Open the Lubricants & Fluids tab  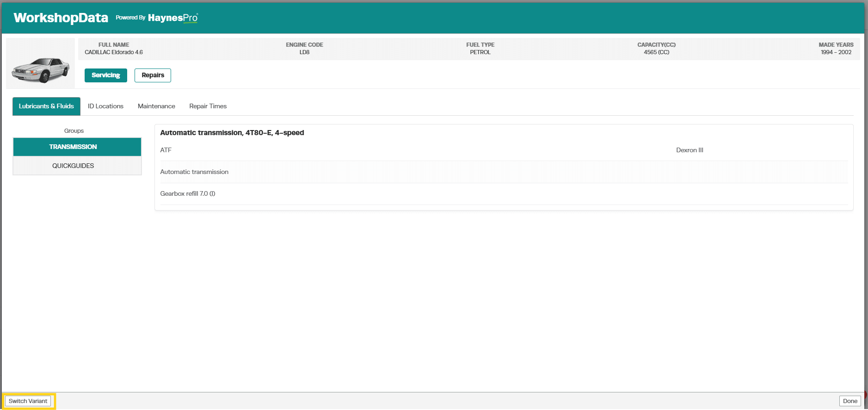click(46, 106)
